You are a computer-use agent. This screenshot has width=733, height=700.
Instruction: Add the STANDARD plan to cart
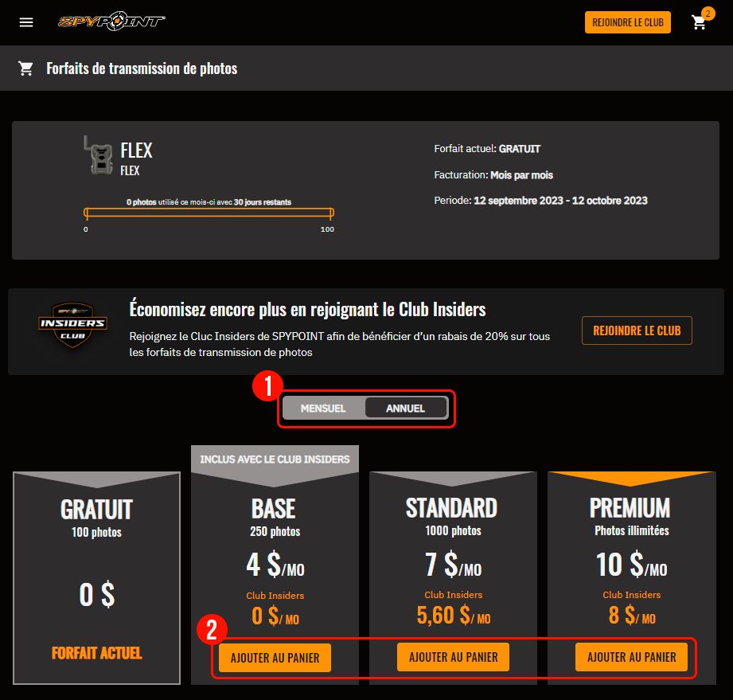tap(453, 658)
